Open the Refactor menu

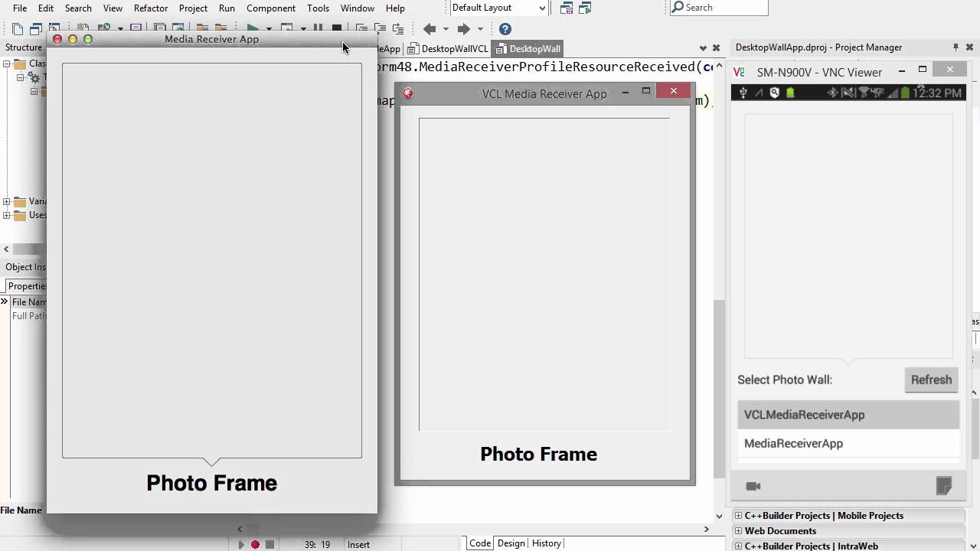[x=151, y=8]
